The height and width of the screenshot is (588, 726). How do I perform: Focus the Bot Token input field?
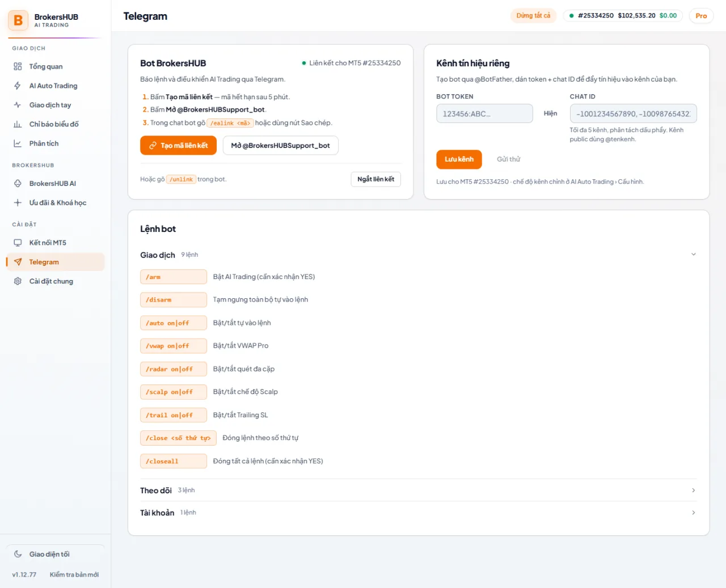[484, 113]
